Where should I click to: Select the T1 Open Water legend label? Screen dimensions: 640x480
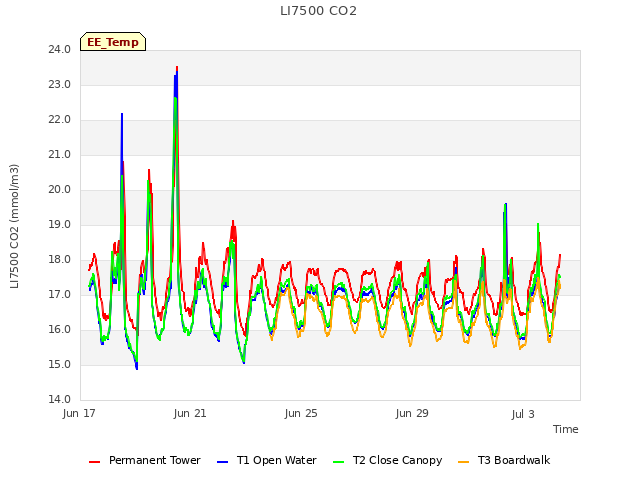click(x=277, y=460)
